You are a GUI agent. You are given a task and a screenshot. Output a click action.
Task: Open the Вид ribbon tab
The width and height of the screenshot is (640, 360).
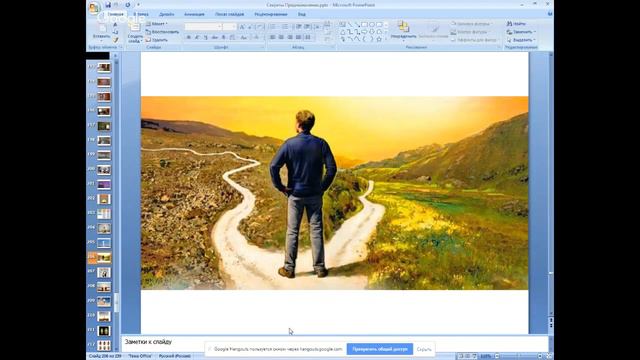(302, 14)
